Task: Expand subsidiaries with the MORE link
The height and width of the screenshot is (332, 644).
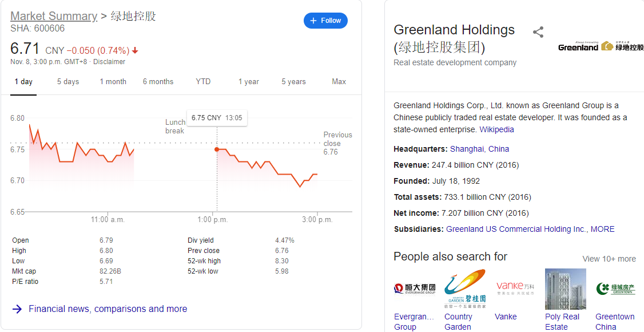Action: tap(602, 230)
